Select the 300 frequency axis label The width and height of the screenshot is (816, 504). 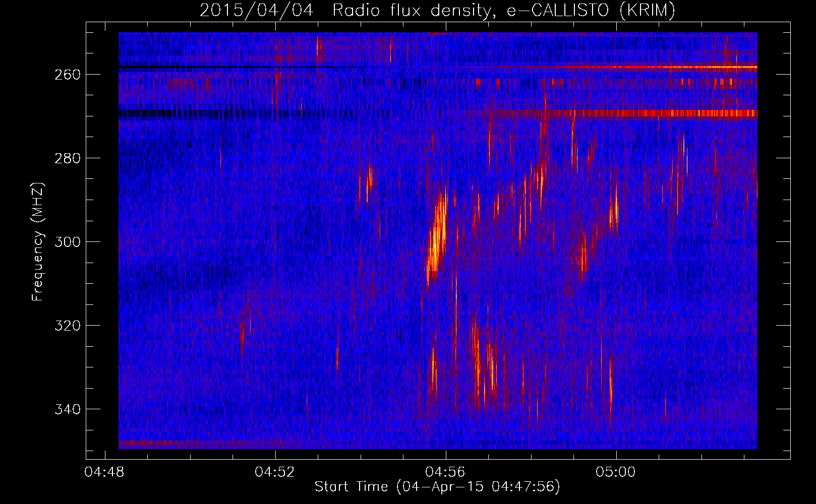tap(68, 242)
